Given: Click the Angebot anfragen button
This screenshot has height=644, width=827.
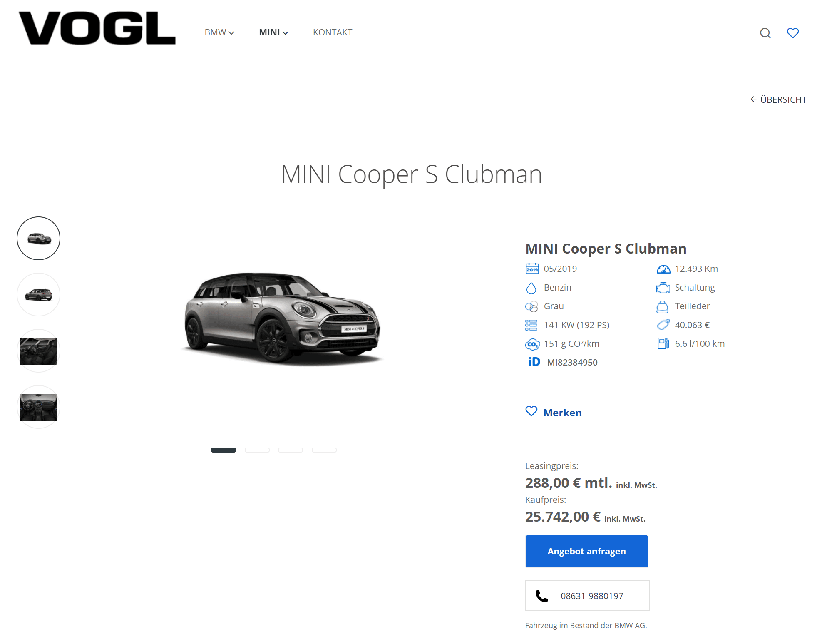Looking at the screenshot, I should coord(586,551).
